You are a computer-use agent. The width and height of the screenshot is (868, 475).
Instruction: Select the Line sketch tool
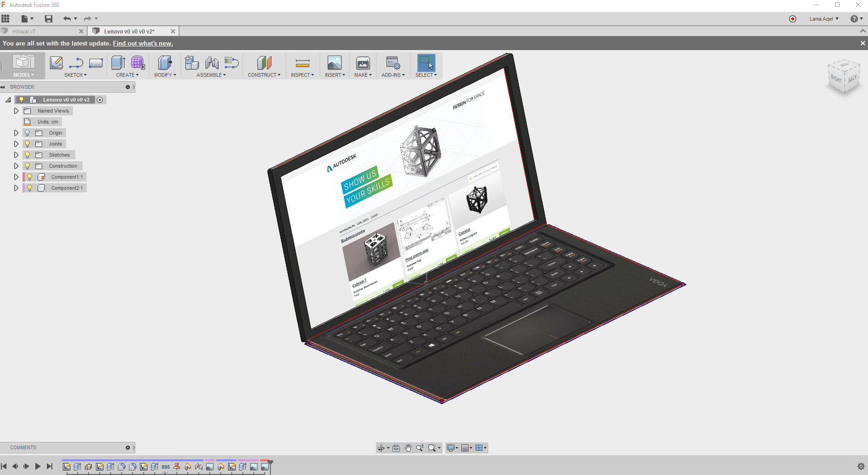click(x=76, y=63)
